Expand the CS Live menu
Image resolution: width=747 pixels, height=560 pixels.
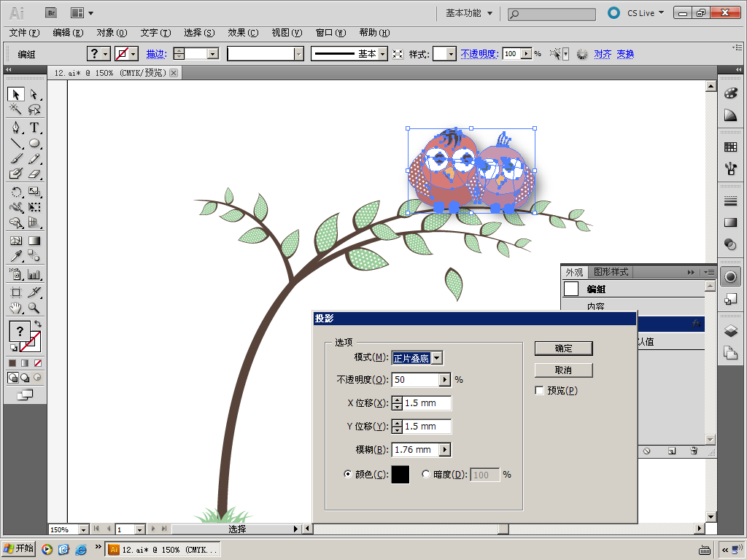tap(646, 13)
